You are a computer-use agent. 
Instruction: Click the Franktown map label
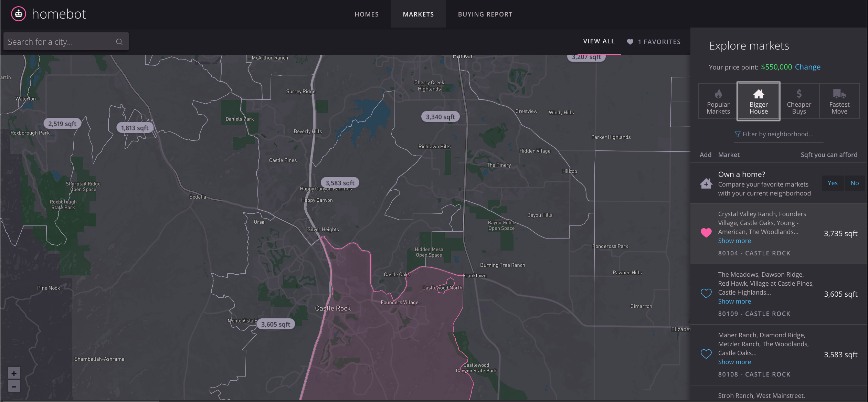pyautogui.click(x=474, y=275)
